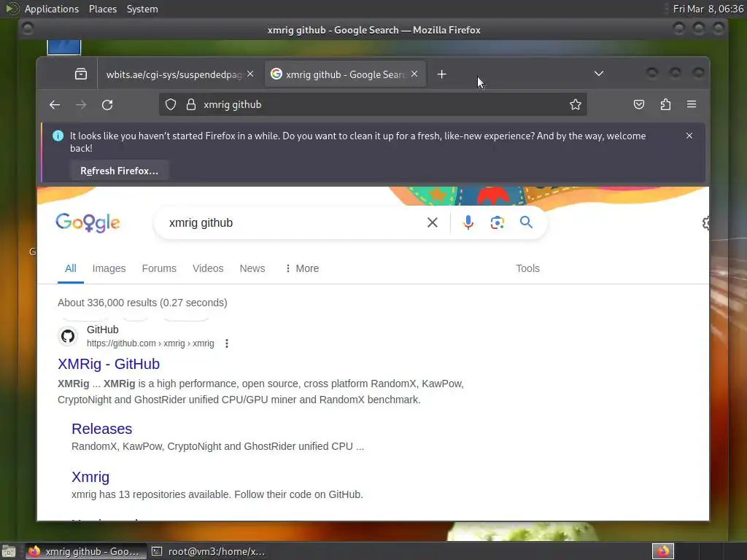Switch to Forums results
Viewport: 747px width, 560px height.
159,268
